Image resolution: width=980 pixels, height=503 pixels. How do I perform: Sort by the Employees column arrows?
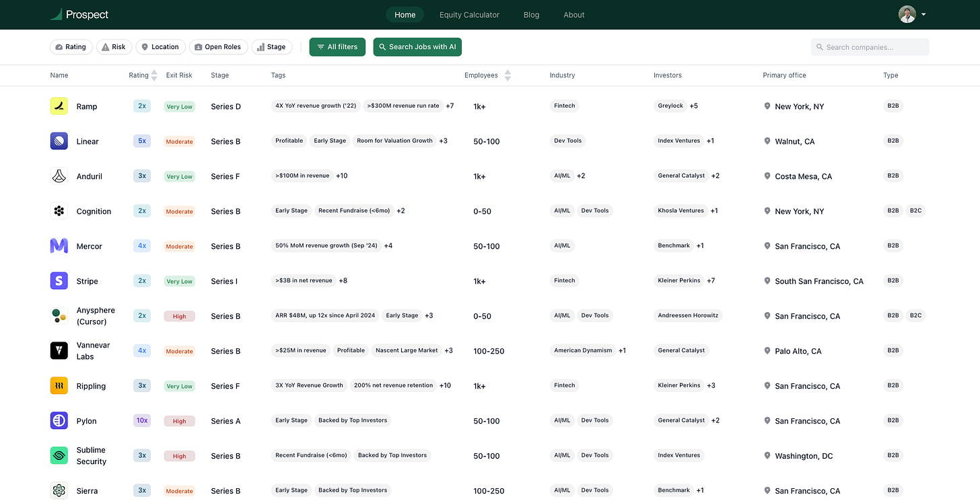click(508, 75)
